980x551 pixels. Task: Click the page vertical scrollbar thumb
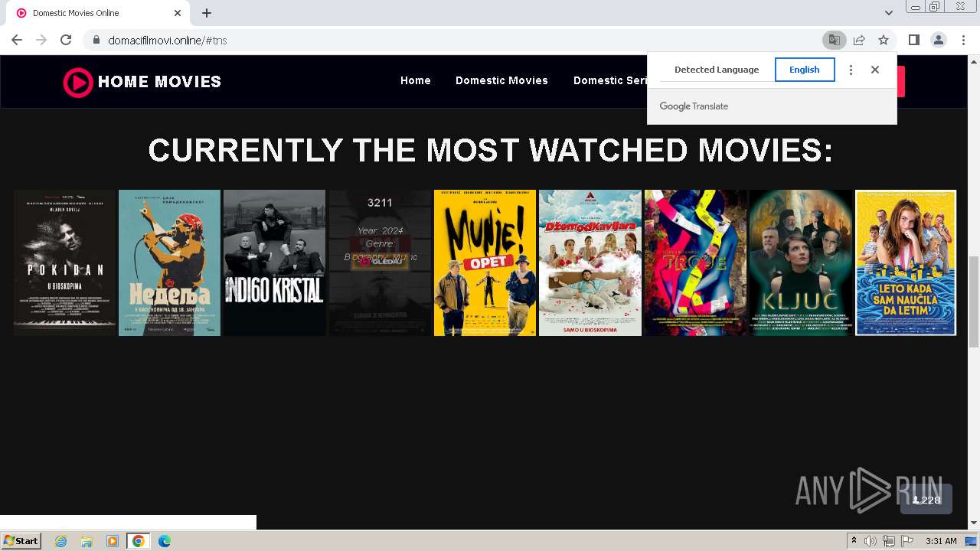pyautogui.click(x=974, y=302)
